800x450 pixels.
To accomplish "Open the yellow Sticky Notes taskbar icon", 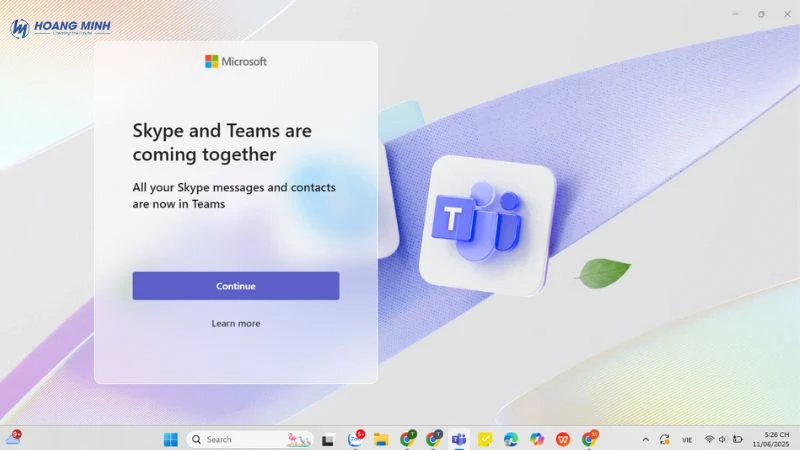I will [x=485, y=439].
